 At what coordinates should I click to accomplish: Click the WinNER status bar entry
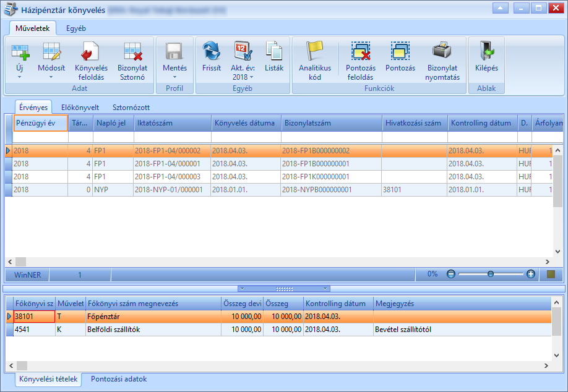tap(27, 275)
